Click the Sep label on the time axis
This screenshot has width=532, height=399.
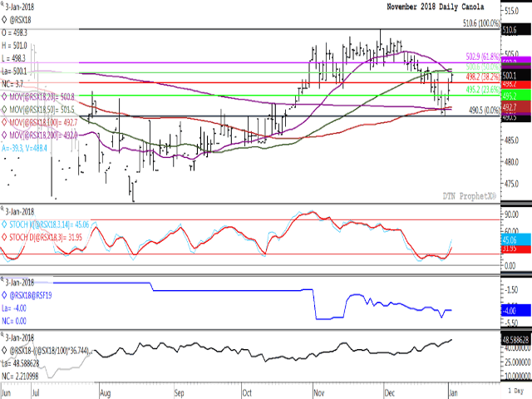click(x=180, y=392)
